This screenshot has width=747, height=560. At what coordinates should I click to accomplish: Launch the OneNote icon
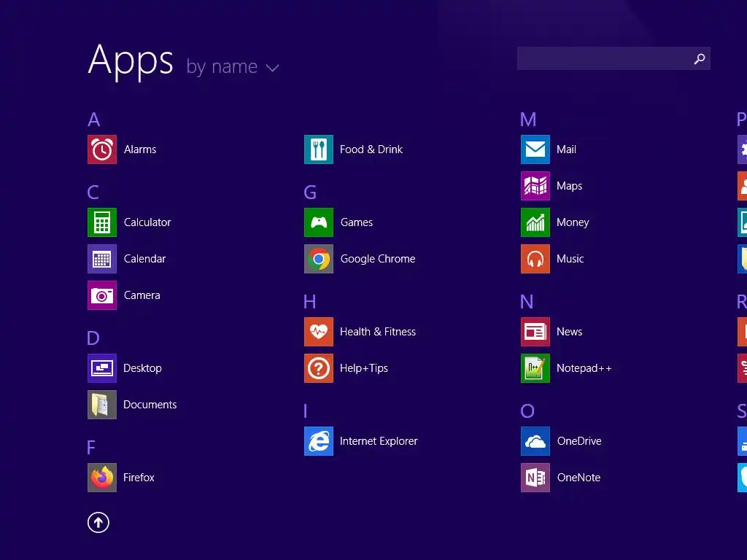click(535, 478)
